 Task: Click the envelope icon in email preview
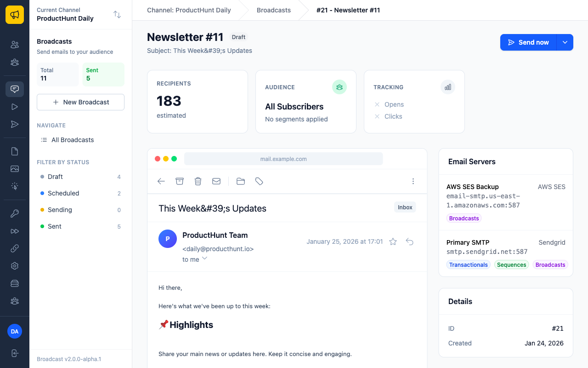(x=216, y=181)
